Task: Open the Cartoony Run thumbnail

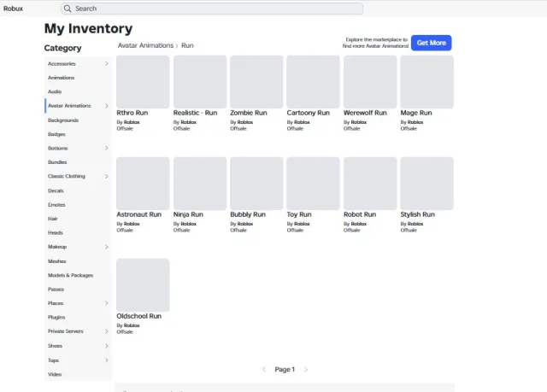Action: tap(314, 82)
